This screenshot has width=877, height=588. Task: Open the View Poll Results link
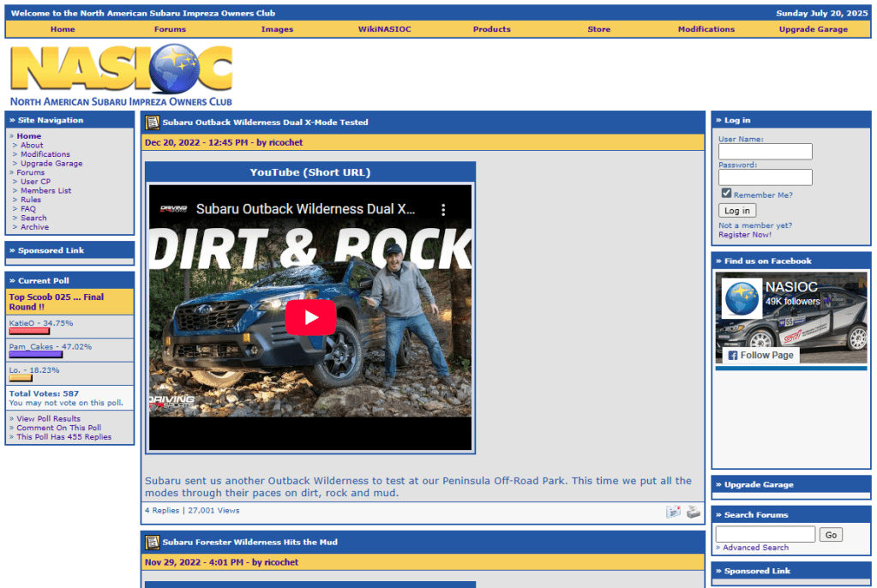pos(48,419)
